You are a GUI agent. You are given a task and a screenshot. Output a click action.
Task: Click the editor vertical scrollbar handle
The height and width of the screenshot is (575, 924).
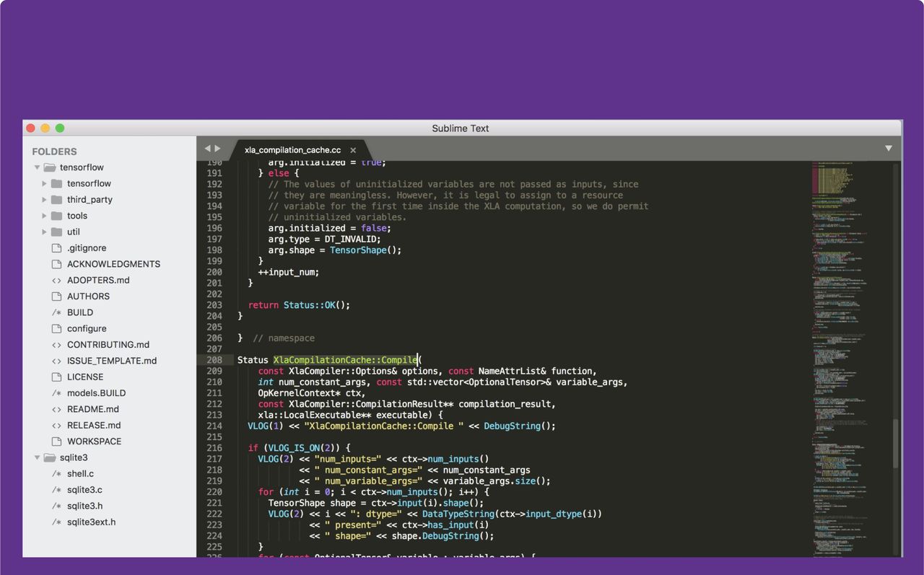pos(896,444)
